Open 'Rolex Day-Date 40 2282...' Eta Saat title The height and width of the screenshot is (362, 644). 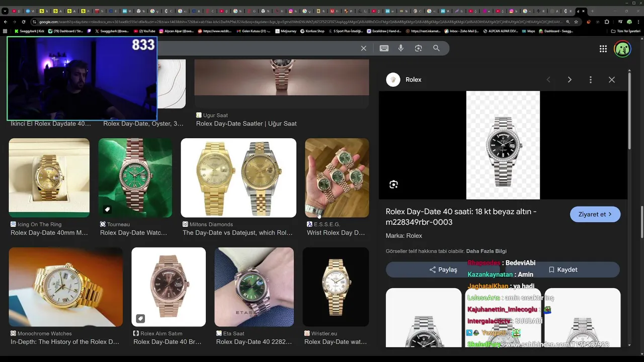(254, 342)
